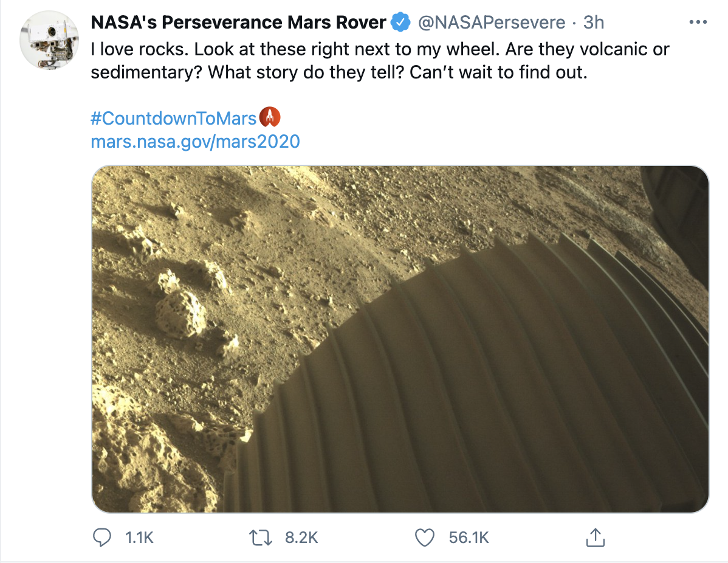Open the tweet via the 3h timestamp
This screenshot has height=563, width=728.
point(594,23)
